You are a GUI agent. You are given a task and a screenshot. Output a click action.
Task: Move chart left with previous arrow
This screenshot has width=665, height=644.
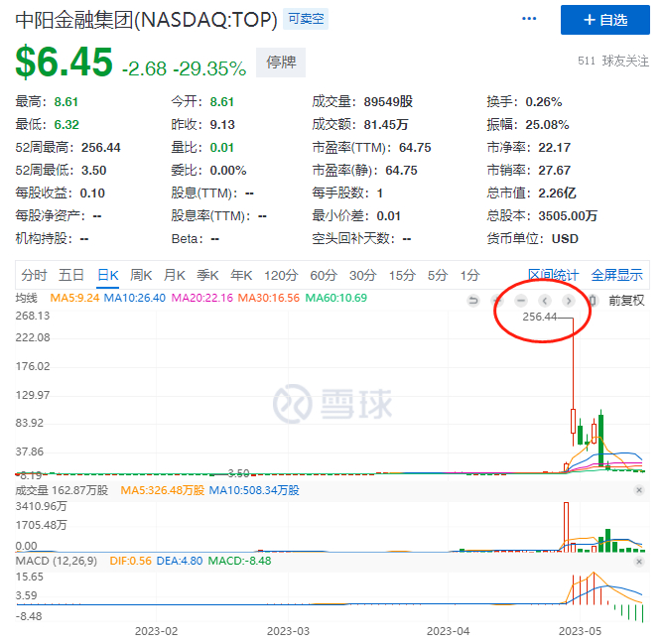click(545, 301)
